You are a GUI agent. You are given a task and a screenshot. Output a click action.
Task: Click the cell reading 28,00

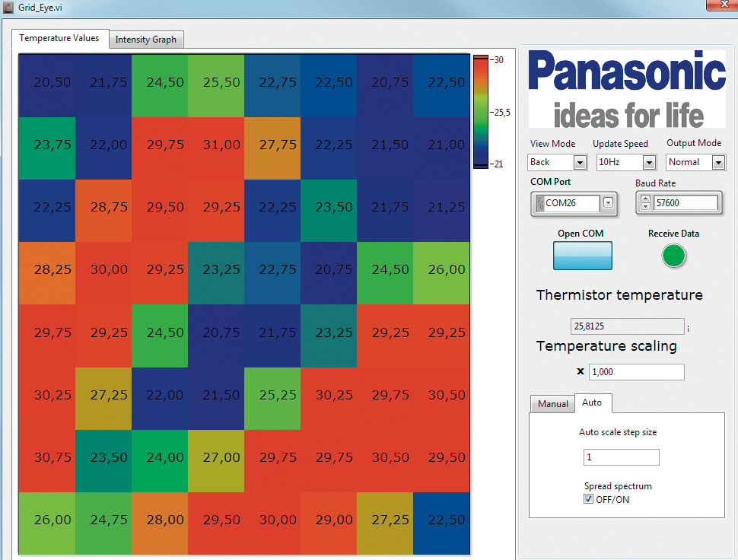coord(160,523)
